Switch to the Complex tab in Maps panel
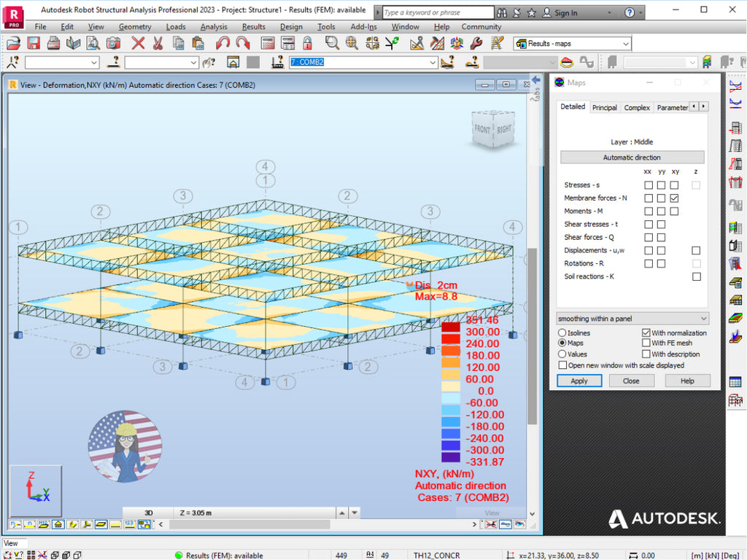Image resolution: width=747 pixels, height=560 pixels. tap(636, 106)
